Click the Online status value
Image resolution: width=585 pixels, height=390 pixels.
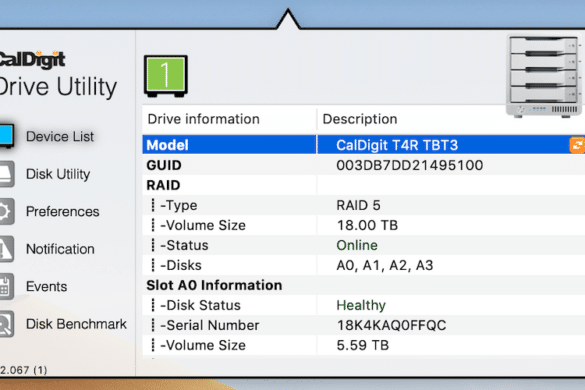point(357,245)
